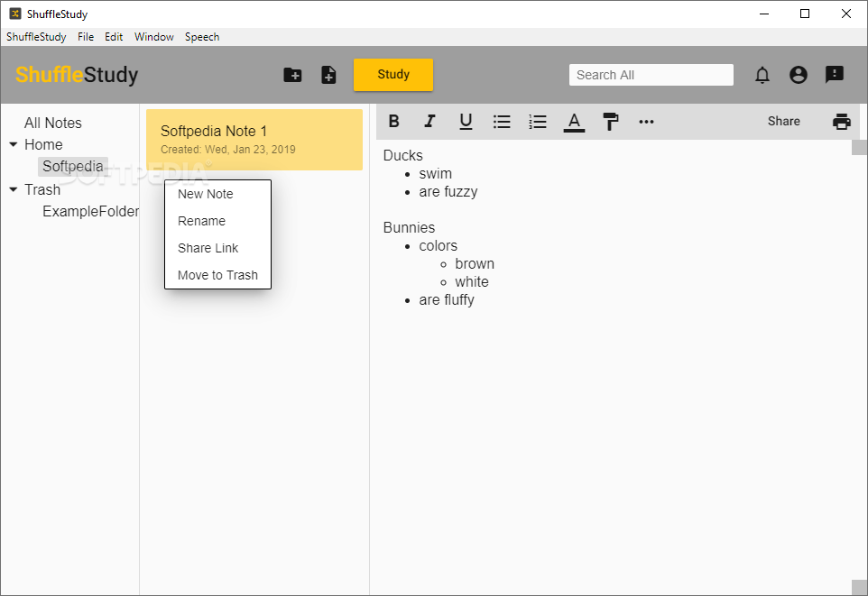
Task: Choose Rename from context menu
Action: [217, 221]
